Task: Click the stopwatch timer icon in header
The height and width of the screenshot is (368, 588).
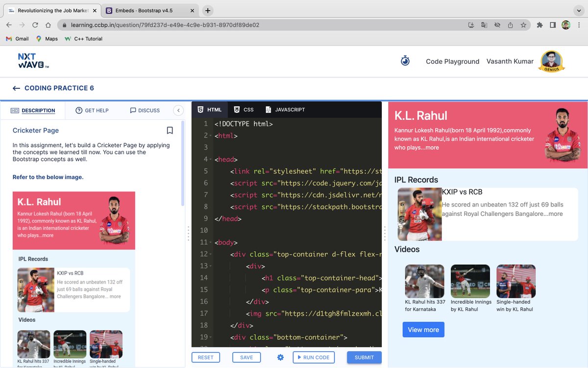Action: coord(405,61)
